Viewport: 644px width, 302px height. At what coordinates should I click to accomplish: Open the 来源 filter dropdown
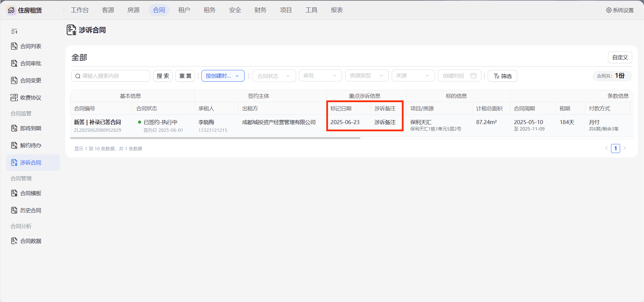coord(413,76)
